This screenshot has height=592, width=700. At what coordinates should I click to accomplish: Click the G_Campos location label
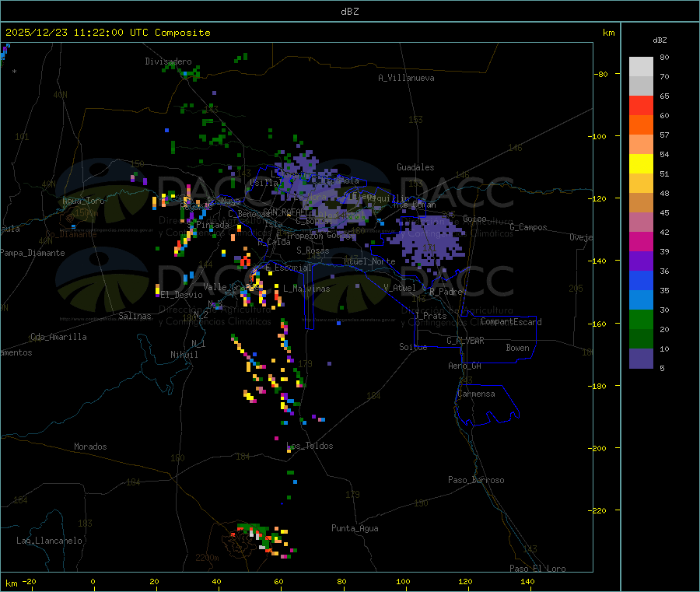[x=529, y=227]
